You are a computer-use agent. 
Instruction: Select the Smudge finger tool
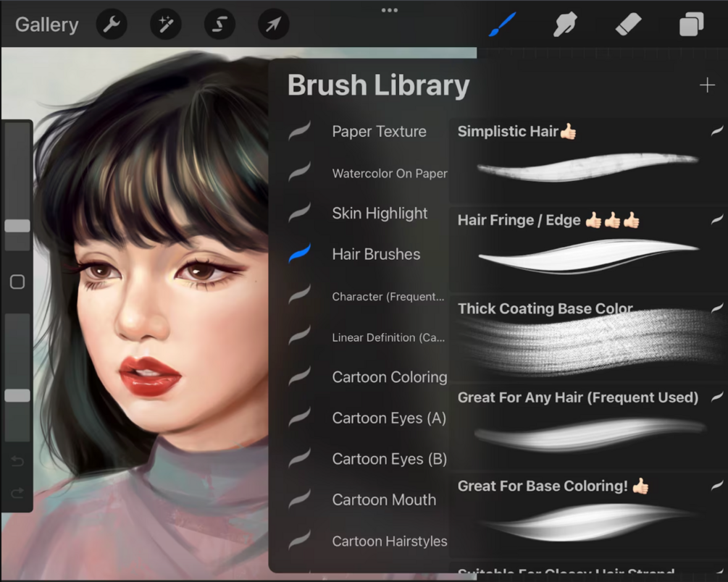(x=565, y=24)
